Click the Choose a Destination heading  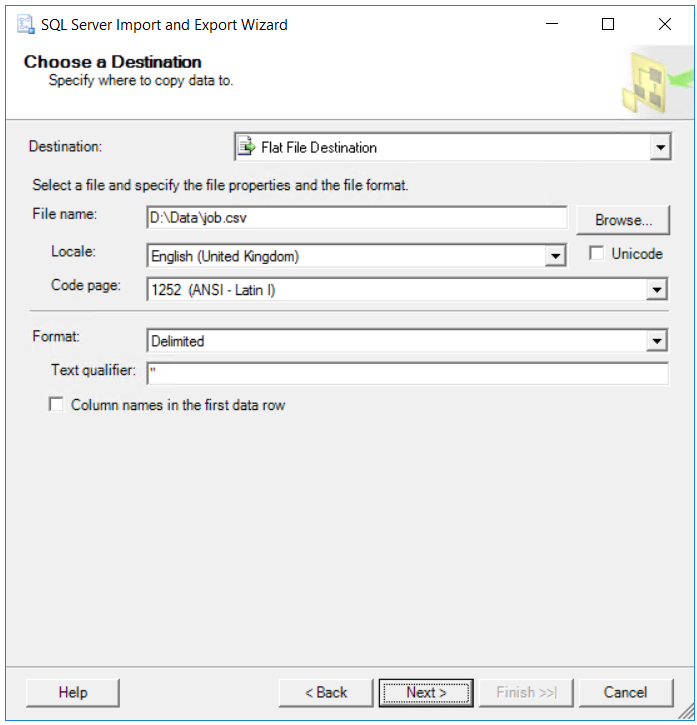coord(112,62)
